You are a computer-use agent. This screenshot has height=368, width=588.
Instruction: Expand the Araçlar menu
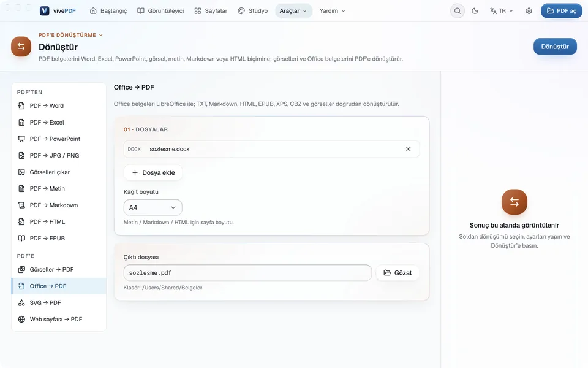coord(293,11)
